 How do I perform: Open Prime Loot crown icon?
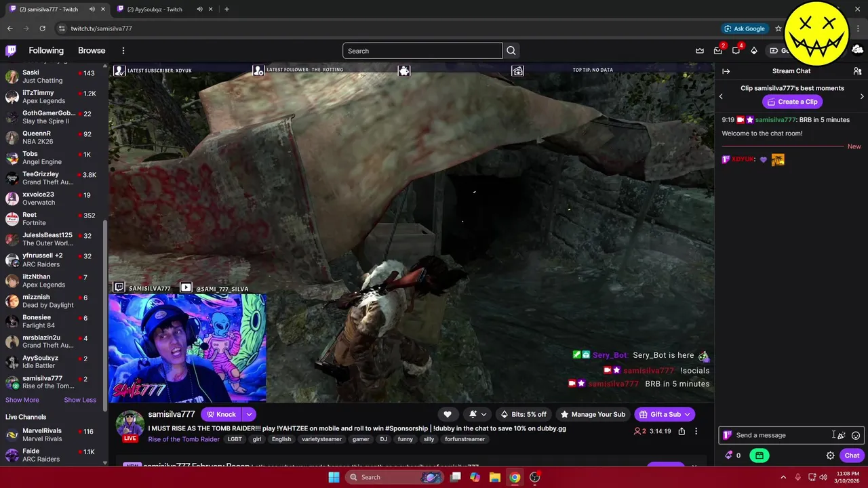[700, 51]
